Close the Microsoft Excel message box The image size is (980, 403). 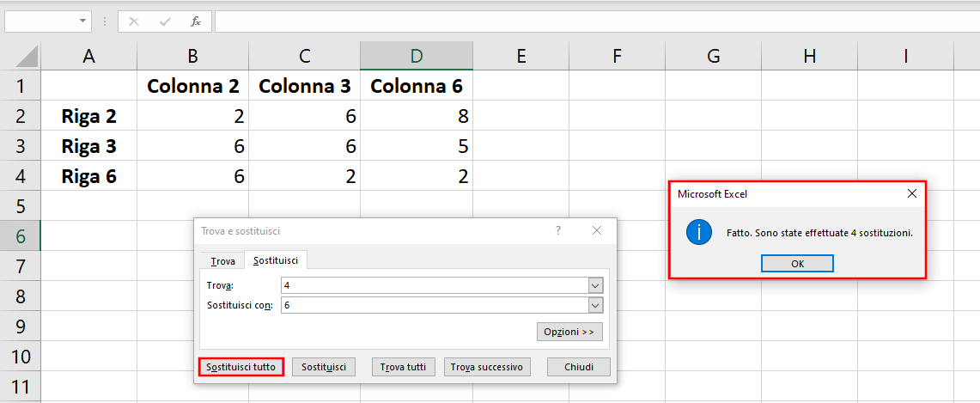(912, 193)
